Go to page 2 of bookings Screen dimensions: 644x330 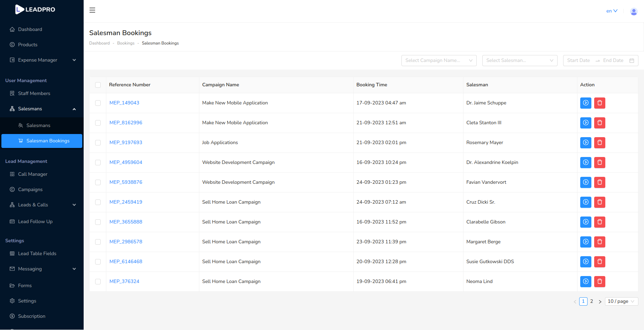[x=591, y=301]
